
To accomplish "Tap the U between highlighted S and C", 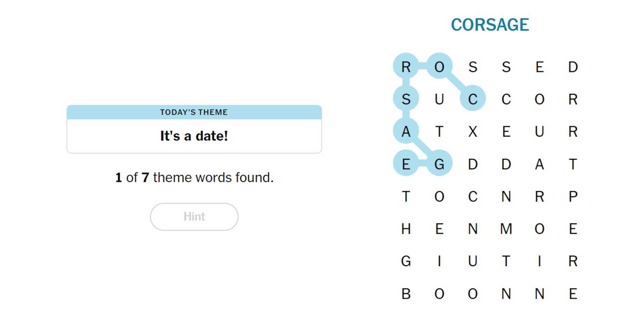I will point(439,99).
